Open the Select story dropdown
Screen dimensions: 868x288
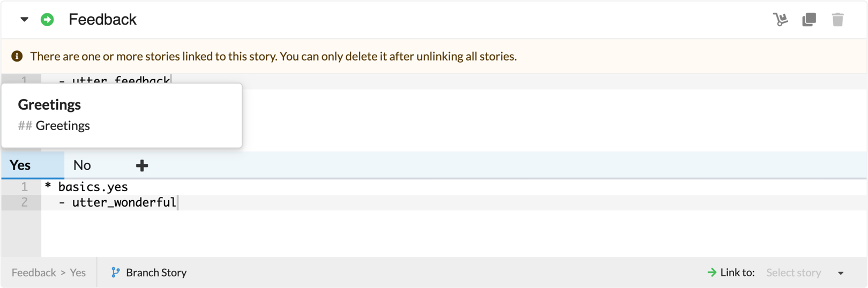(805, 272)
